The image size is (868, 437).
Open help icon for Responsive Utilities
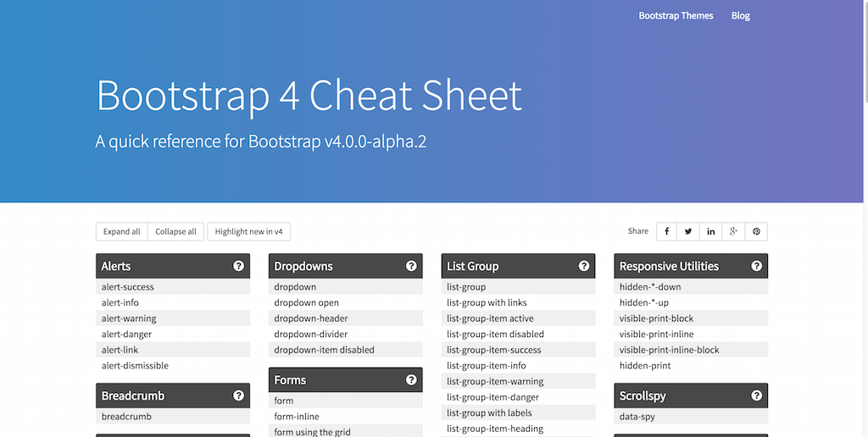[757, 266]
